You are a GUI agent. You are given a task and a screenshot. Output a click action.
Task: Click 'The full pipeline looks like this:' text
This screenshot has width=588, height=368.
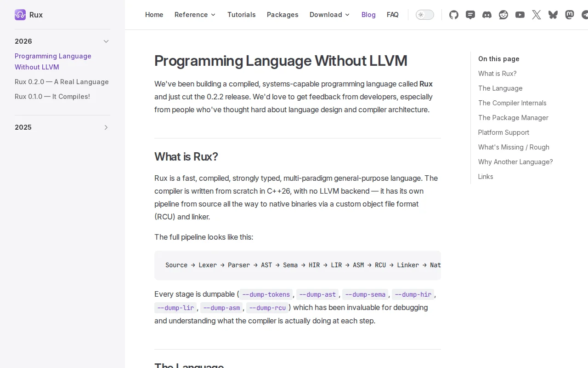pyautogui.click(x=204, y=237)
